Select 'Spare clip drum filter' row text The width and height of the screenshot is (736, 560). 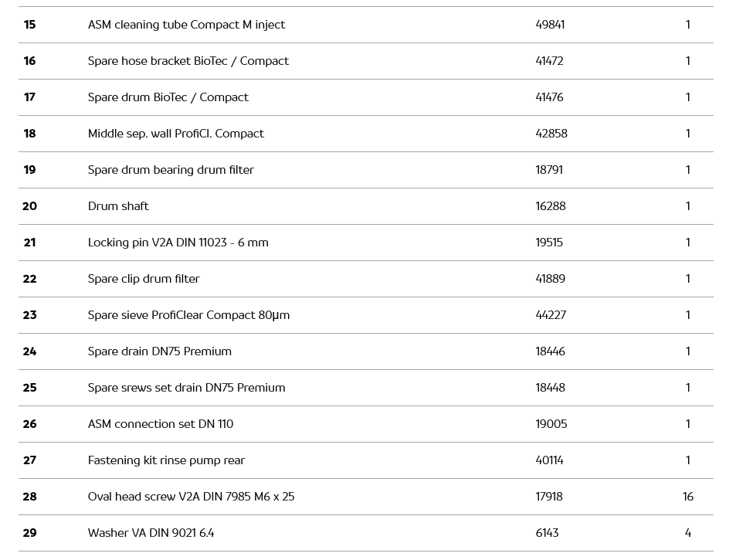(x=144, y=279)
